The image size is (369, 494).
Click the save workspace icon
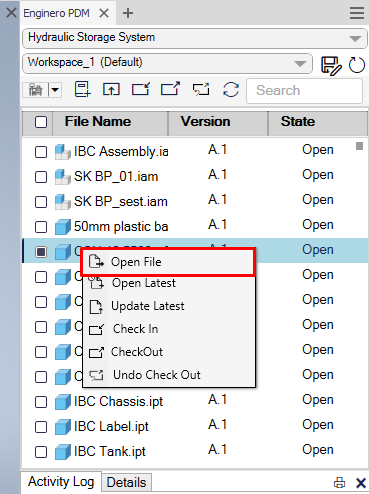[330, 65]
